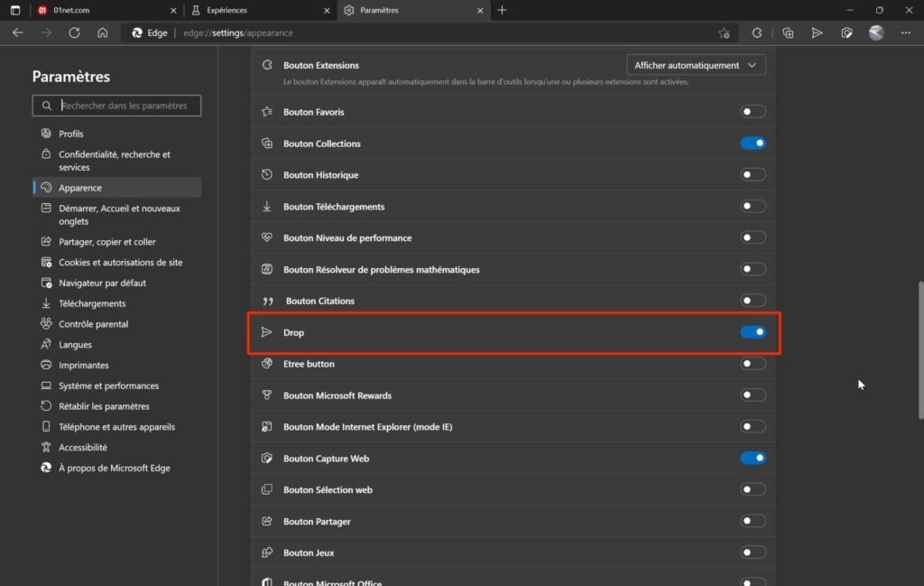Click the Bouton Microsoft Rewards label
Screen dimensions: 924x586
click(x=337, y=395)
